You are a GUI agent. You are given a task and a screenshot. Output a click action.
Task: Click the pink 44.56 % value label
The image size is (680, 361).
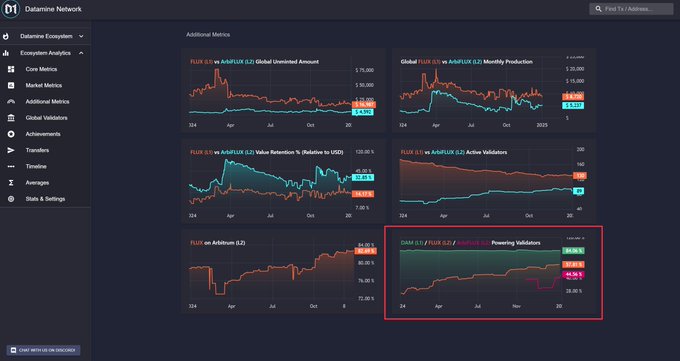coord(573,274)
